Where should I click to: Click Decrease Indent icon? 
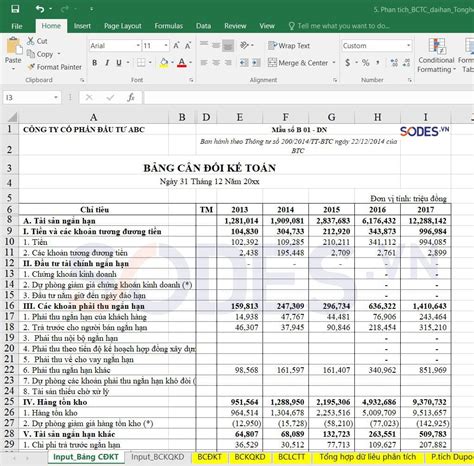point(244,63)
